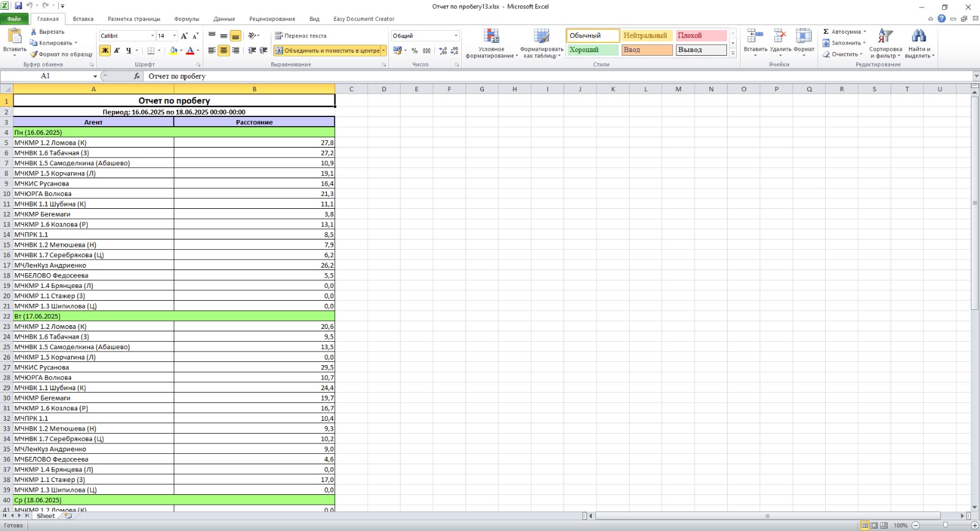Click Insert cells (Вставить) in Ячейки group
Screen dimensions: 980x531
pos(755,43)
